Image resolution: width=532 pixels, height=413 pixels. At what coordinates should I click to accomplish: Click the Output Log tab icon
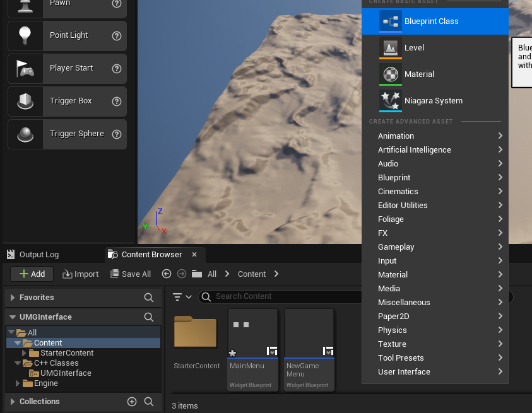pos(11,254)
